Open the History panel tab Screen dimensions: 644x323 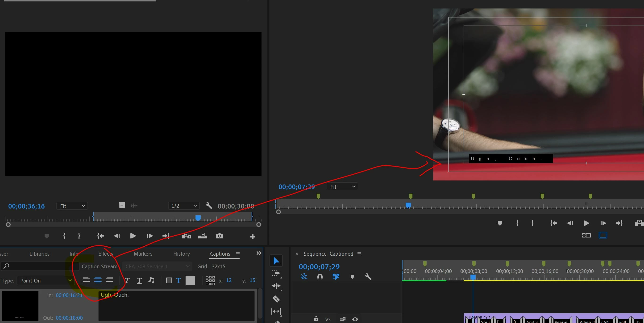point(182,254)
